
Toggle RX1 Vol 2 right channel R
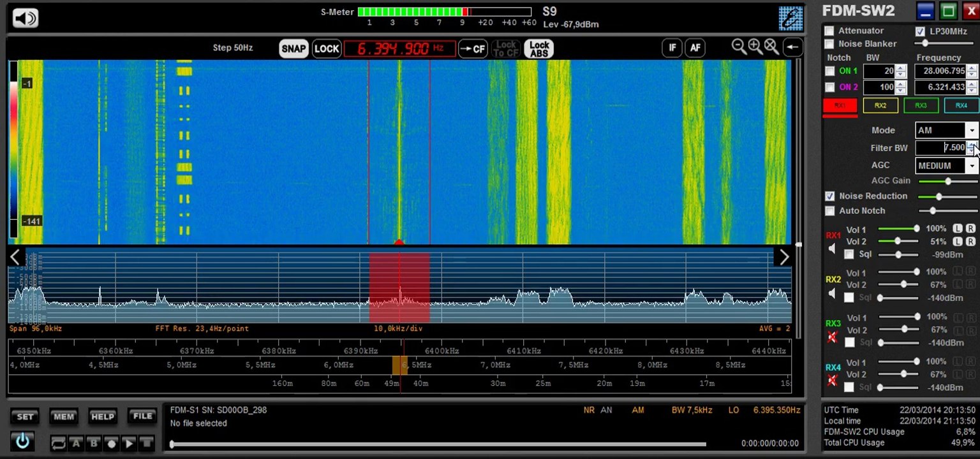(x=970, y=242)
